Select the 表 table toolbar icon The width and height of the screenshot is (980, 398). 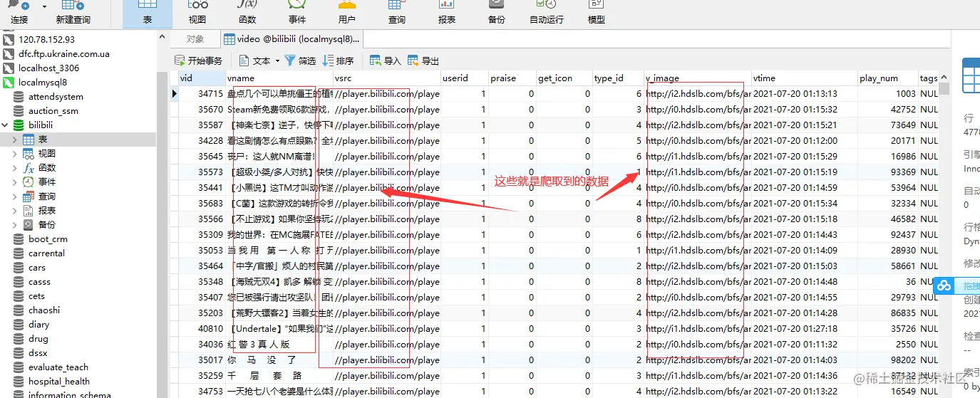(148, 13)
